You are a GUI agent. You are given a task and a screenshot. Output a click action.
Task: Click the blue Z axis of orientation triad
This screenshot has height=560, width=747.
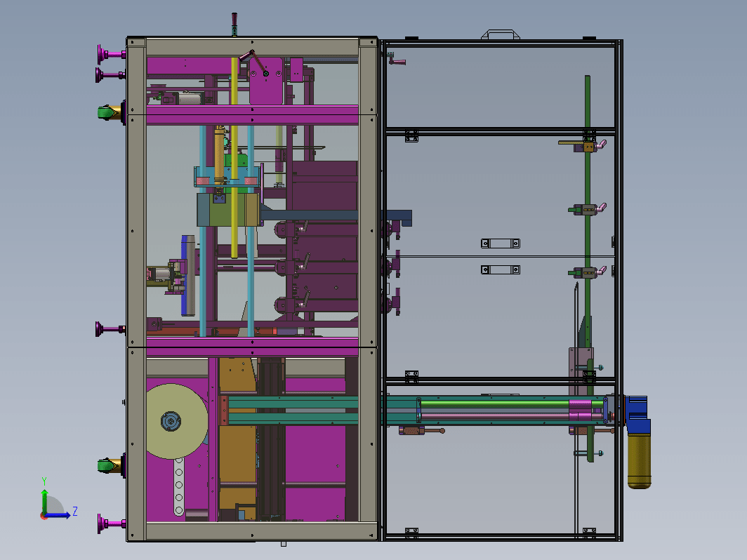tap(58, 515)
